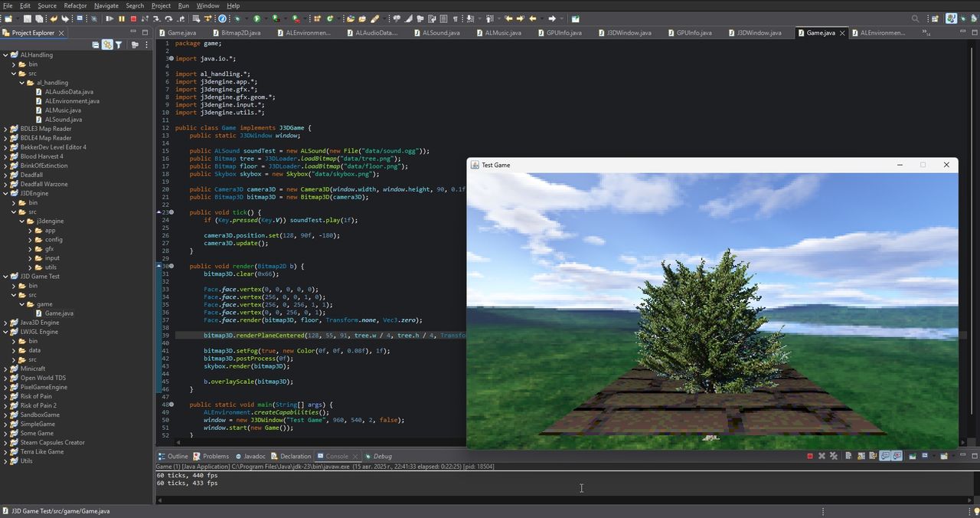Remove all terminated launches in Console

pos(834,456)
